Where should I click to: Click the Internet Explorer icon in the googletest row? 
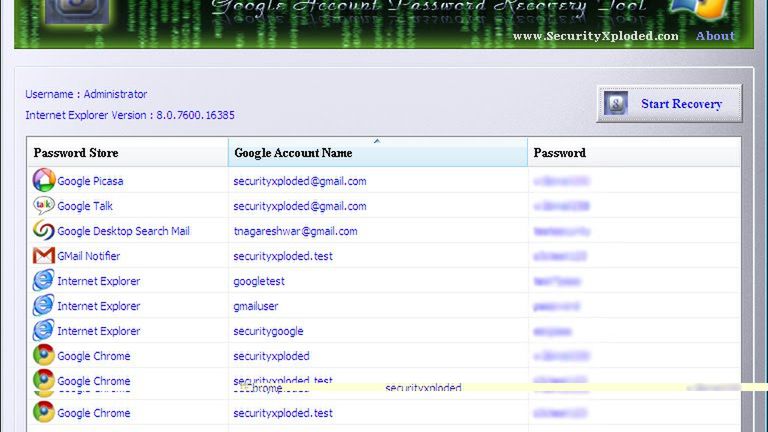click(44, 281)
